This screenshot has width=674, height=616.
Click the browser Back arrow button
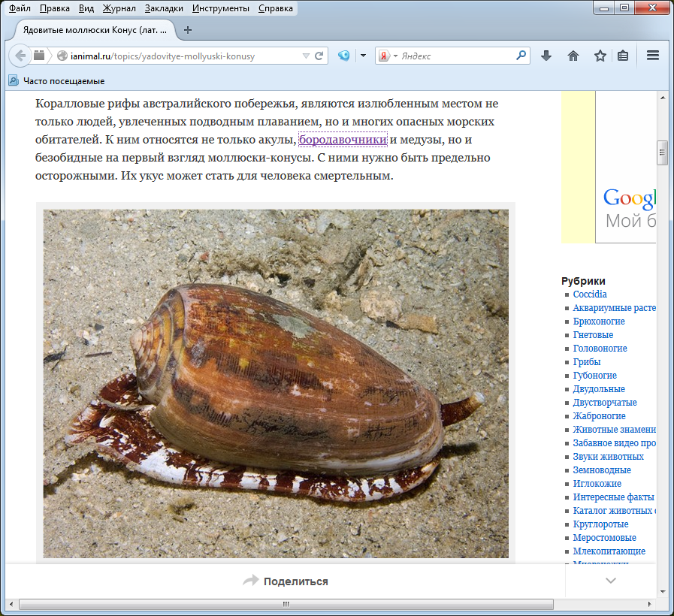point(20,56)
